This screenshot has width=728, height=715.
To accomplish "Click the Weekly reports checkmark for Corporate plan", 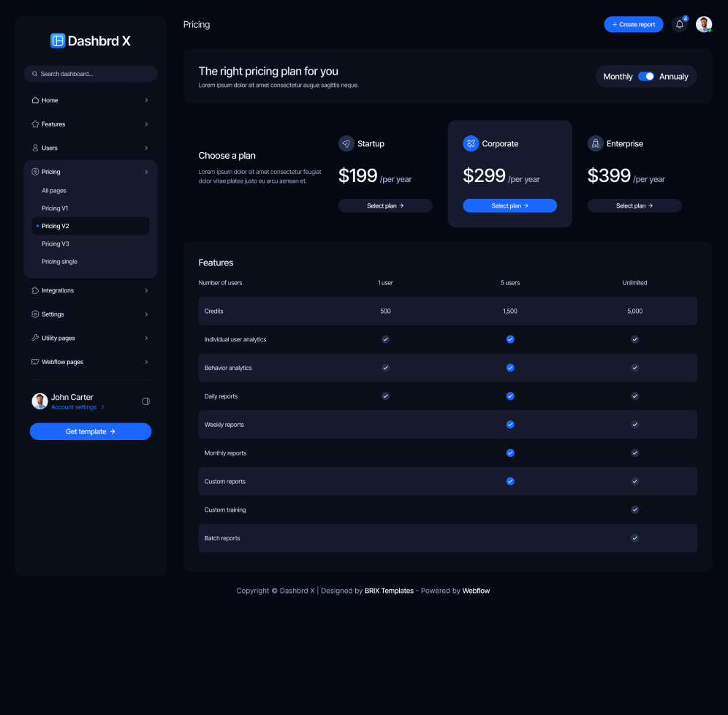I will coord(509,424).
